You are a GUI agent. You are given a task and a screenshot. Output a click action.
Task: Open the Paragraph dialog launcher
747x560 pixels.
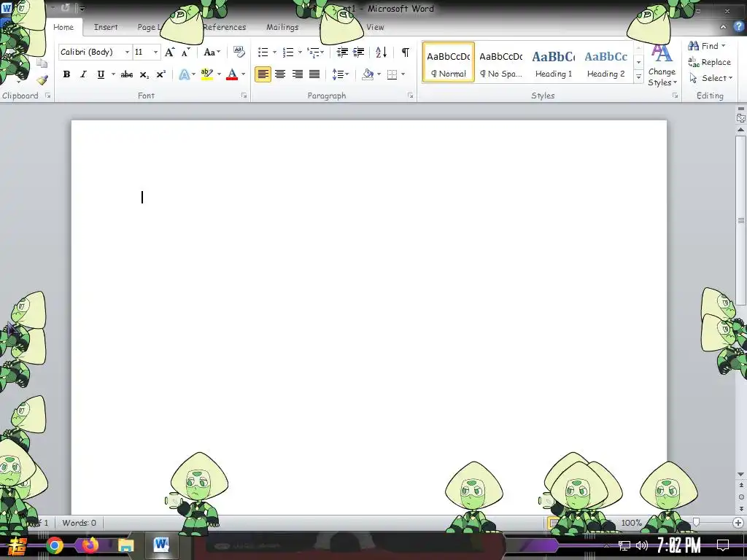pos(410,96)
